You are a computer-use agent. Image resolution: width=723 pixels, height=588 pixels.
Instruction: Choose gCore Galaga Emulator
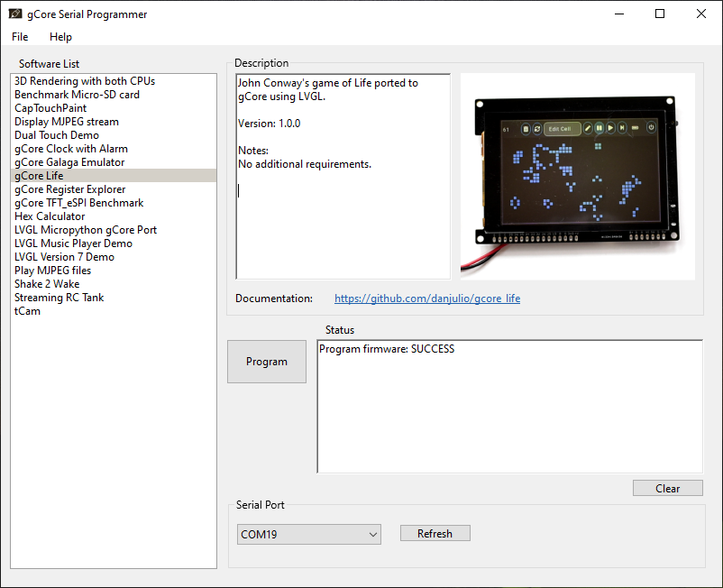(x=114, y=162)
